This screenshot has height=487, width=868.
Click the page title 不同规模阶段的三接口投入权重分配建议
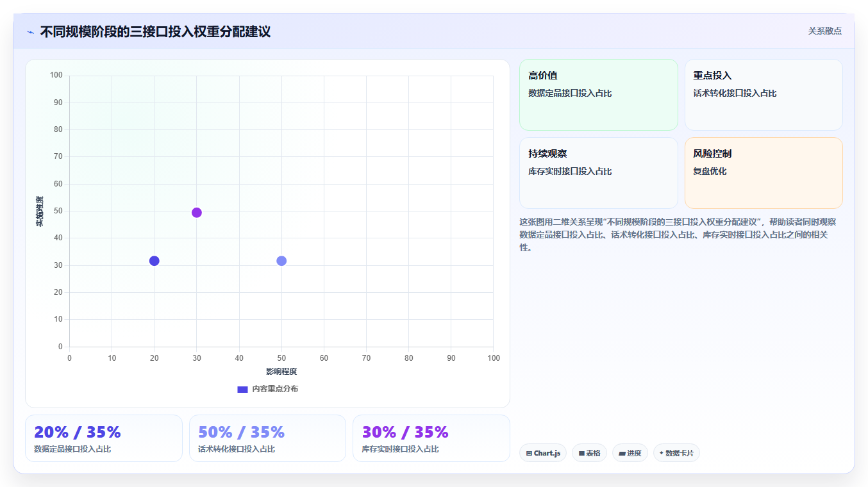tap(155, 31)
